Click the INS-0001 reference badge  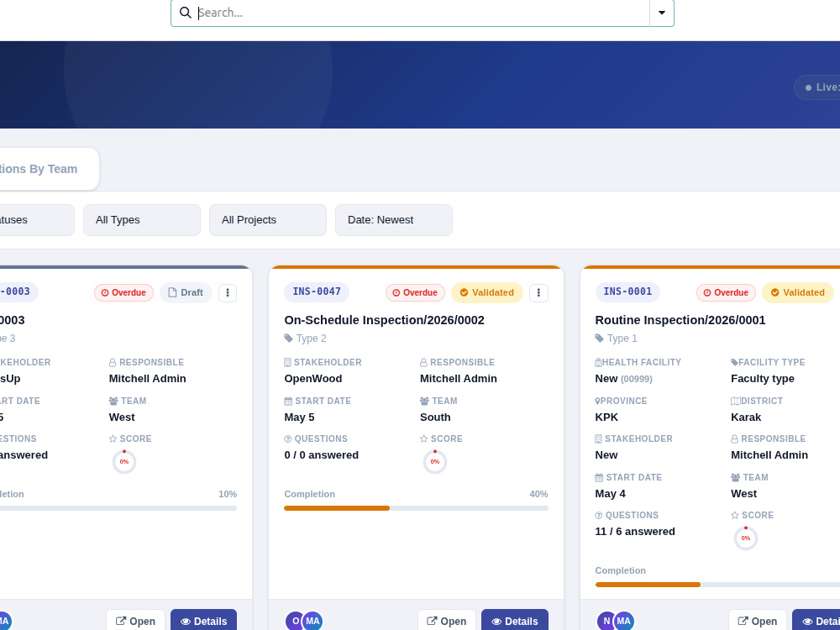tap(627, 291)
